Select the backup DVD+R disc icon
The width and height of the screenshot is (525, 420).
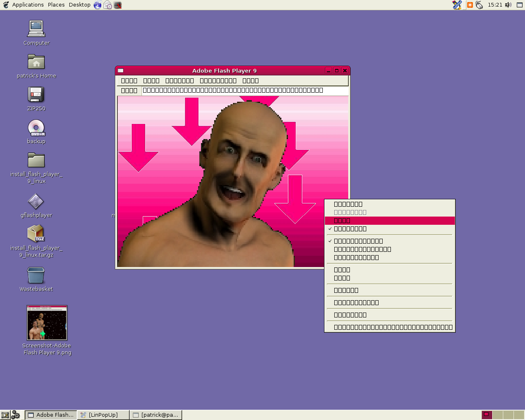click(36, 128)
